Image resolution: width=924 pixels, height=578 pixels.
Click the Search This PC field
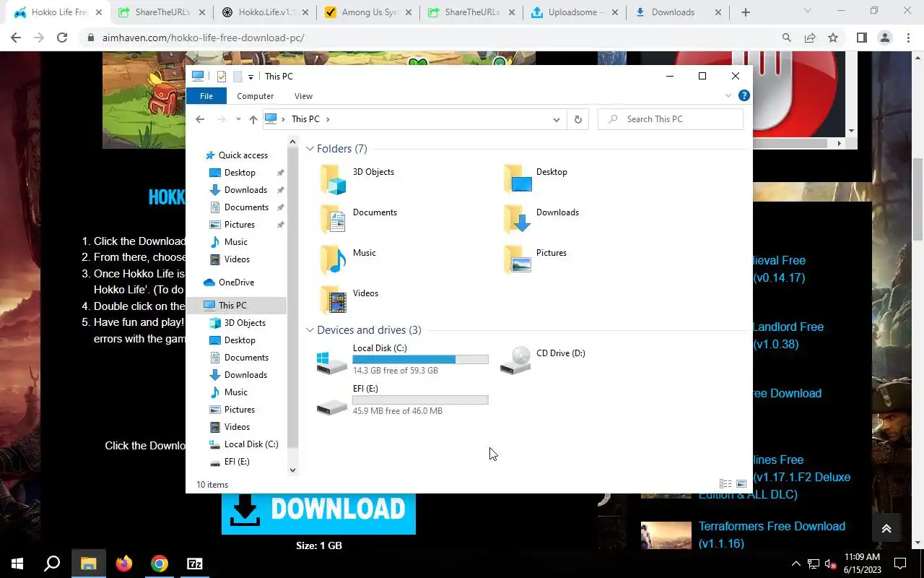tap(671, 119)
